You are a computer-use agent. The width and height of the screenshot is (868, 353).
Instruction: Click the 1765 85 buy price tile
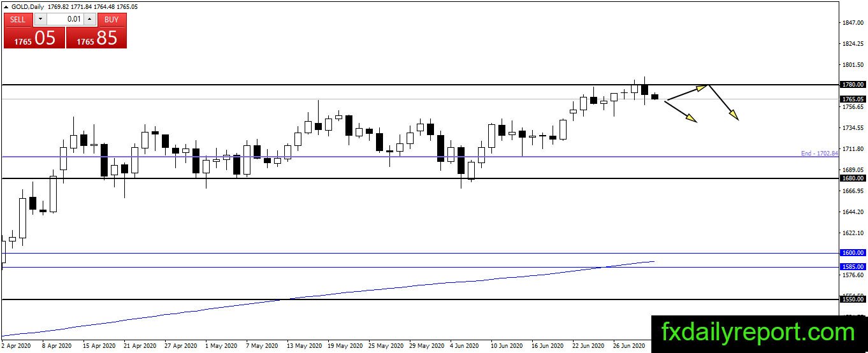pos(96,38)
